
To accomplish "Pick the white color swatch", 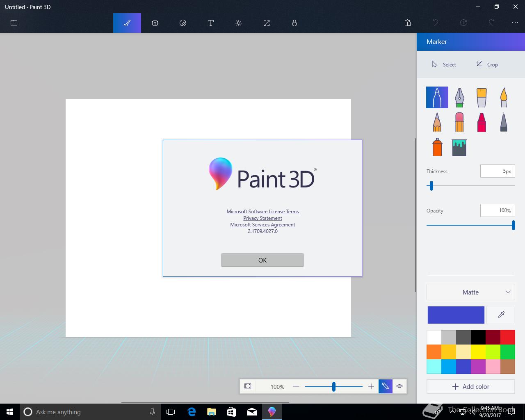I will coord(434,337).
